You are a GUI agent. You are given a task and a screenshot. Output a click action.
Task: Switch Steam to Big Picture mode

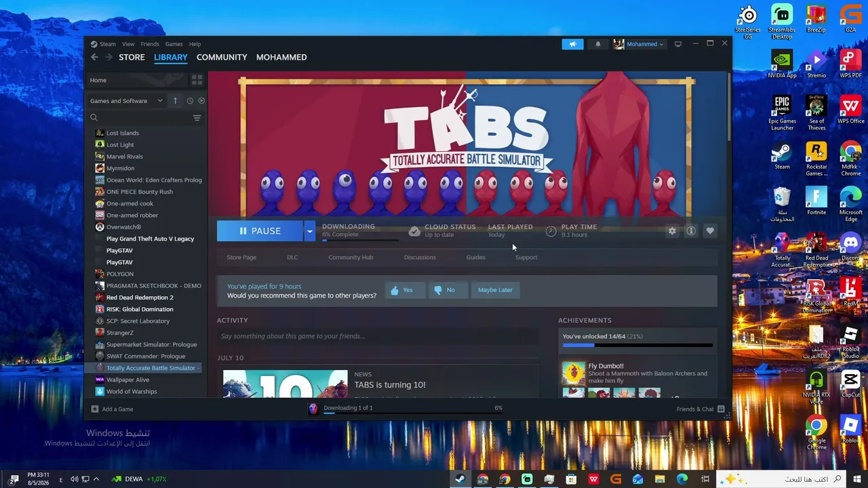click(x=677, y=44)
